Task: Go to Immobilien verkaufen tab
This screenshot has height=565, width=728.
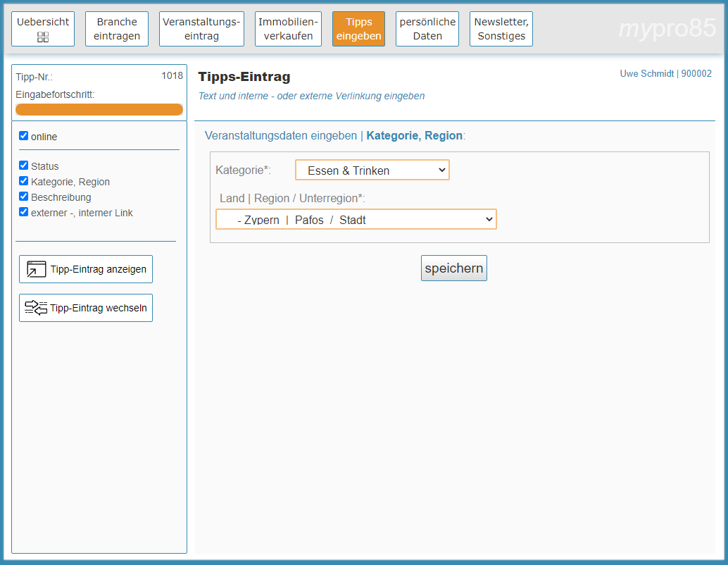Action: [x=288, y=29]
